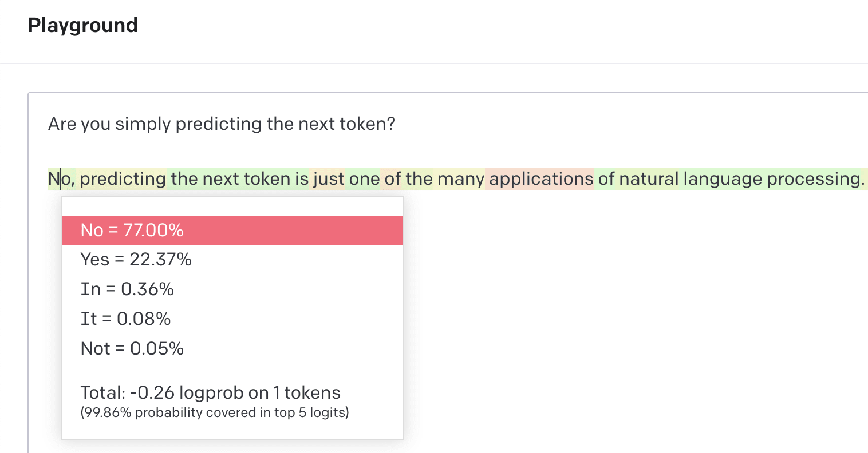Inspect the yellow "just" token
868x453 pixels.
(329, 179)
